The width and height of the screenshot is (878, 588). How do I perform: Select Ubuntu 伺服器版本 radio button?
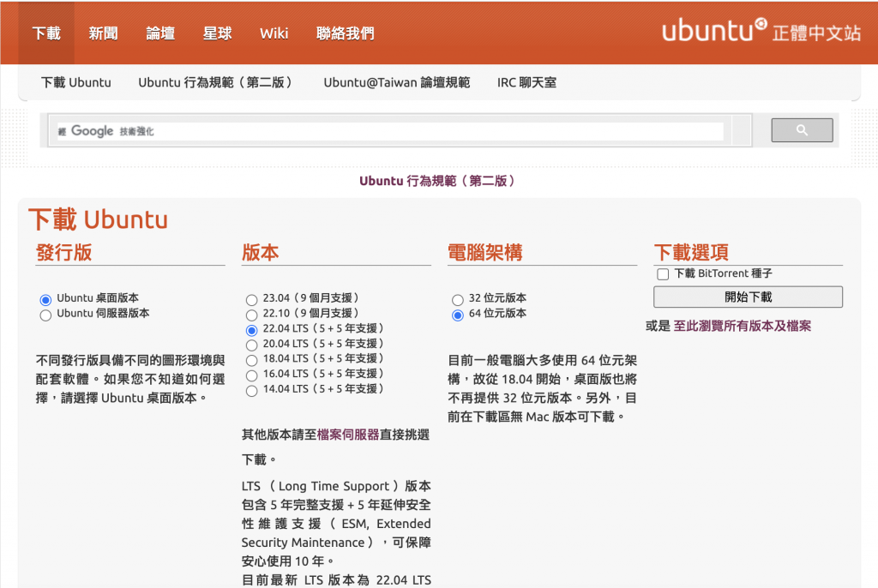point(45,315)
